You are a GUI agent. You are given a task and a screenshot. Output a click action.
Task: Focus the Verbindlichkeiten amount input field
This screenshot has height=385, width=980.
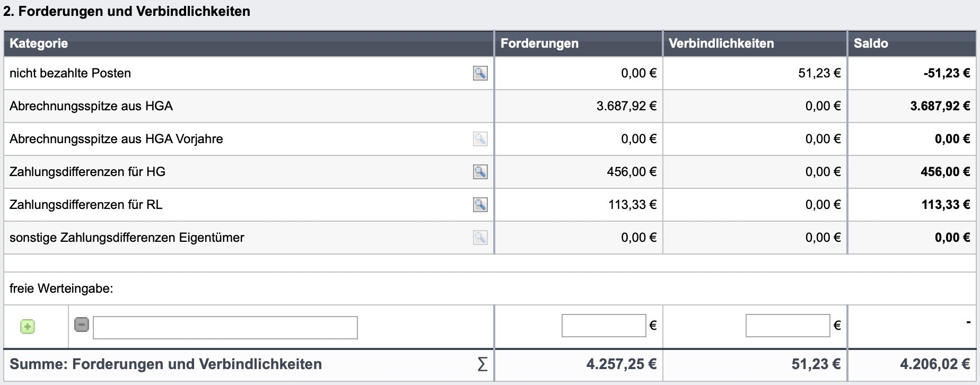coord(787,325)
